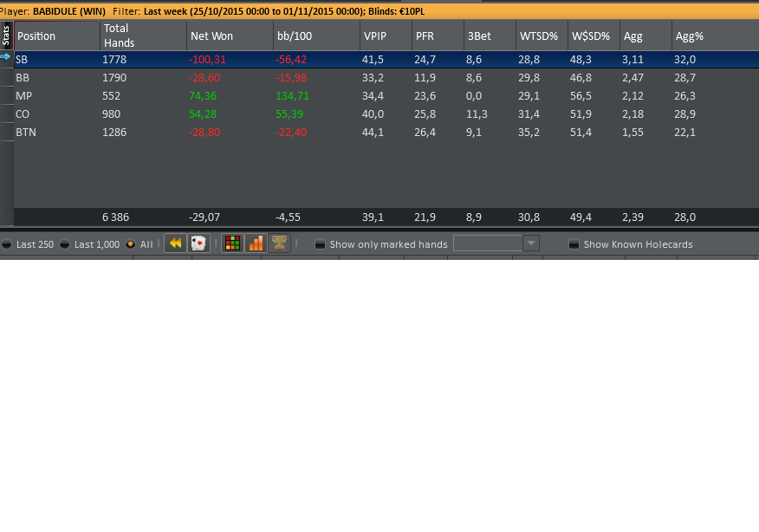Click MP W$SD% value 56,5
The height and width of the screenshot is (532, 759).
click(581, 96)
